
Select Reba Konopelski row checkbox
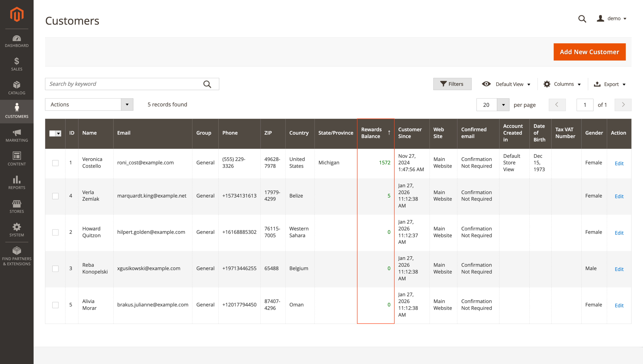(x=55, y=268)
